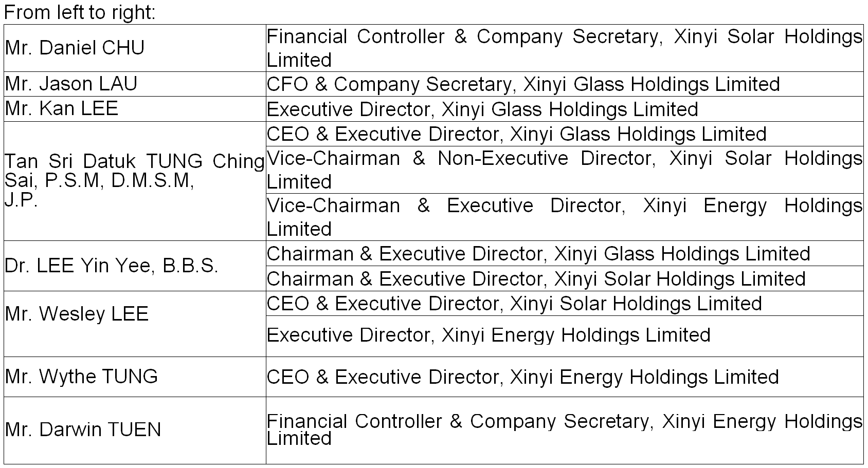Click the Chairman & Executive Director, Xinyi Glass cell
Image resolution: width=868 pixels, height=468 pixels.
pyautogui.click(x=538, y=253)
